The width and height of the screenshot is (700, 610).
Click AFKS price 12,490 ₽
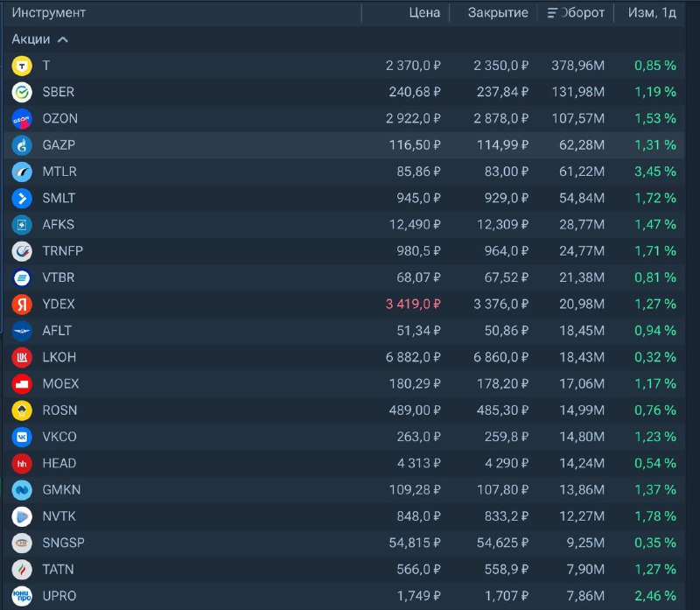tap(415, 225)
